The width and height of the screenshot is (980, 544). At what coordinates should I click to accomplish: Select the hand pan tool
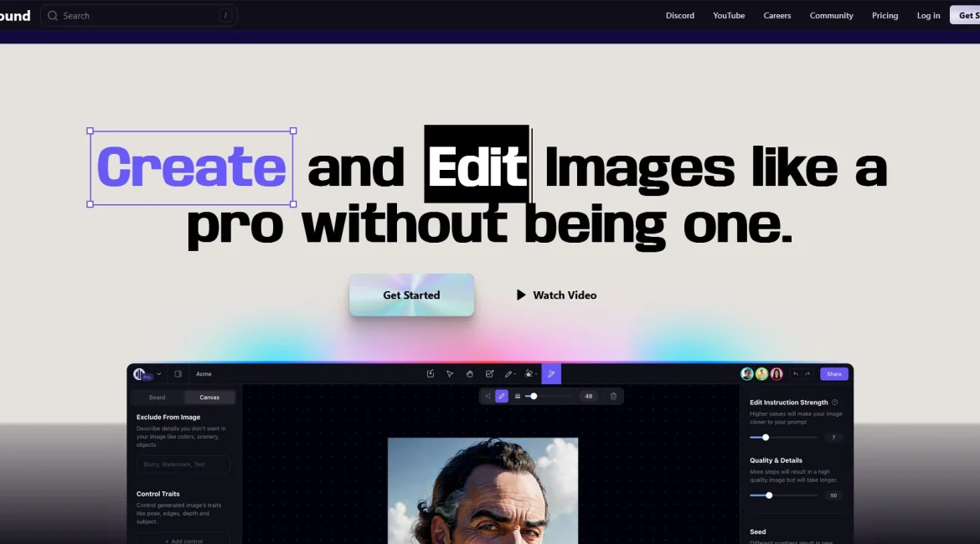click(469, 374)
